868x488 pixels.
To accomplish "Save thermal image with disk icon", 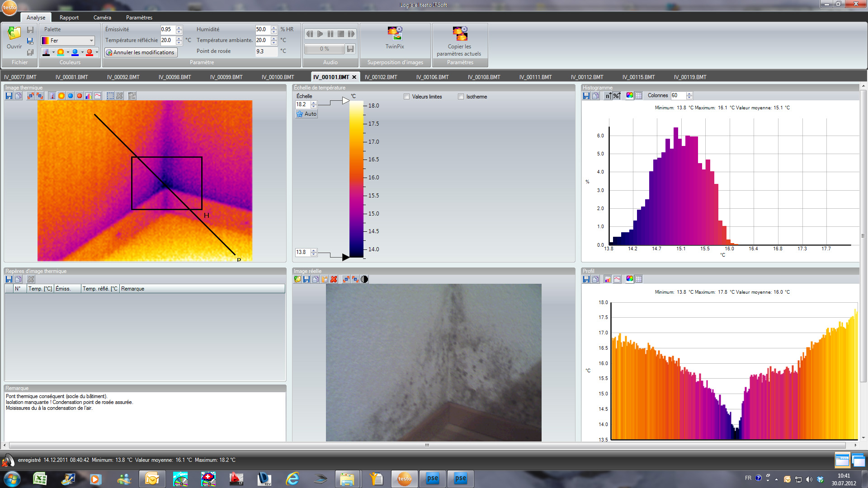I will (9, 96).
